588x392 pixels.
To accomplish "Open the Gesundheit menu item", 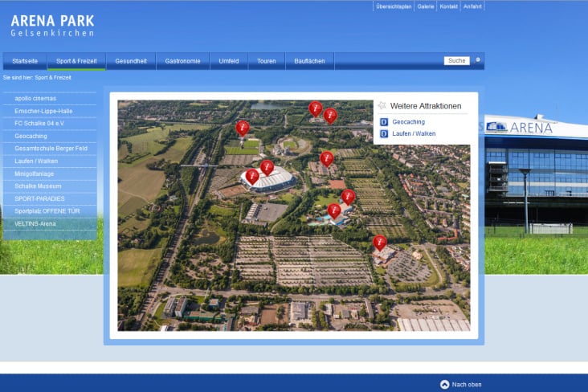I will click(131, 61).
